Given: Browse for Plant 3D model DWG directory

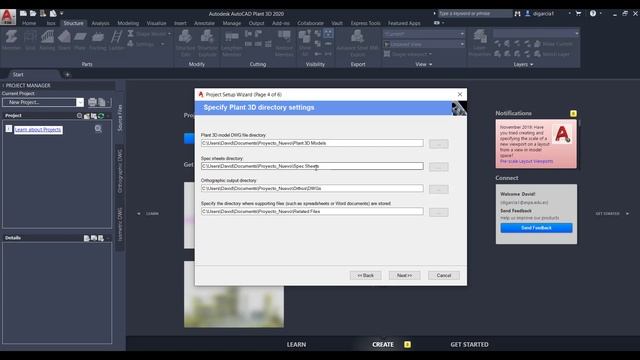Looking at the screenshot, I should [x=439, y=144].
